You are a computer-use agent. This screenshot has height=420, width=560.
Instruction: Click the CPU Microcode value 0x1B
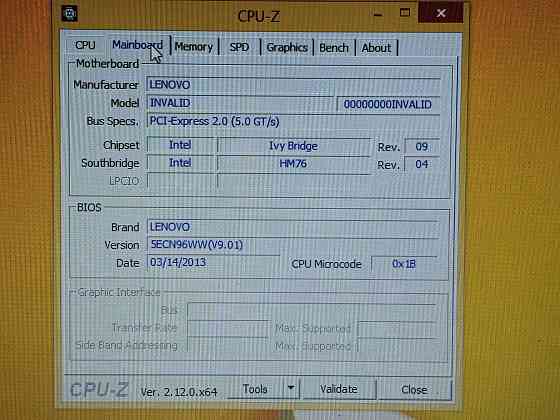[404, 264]
